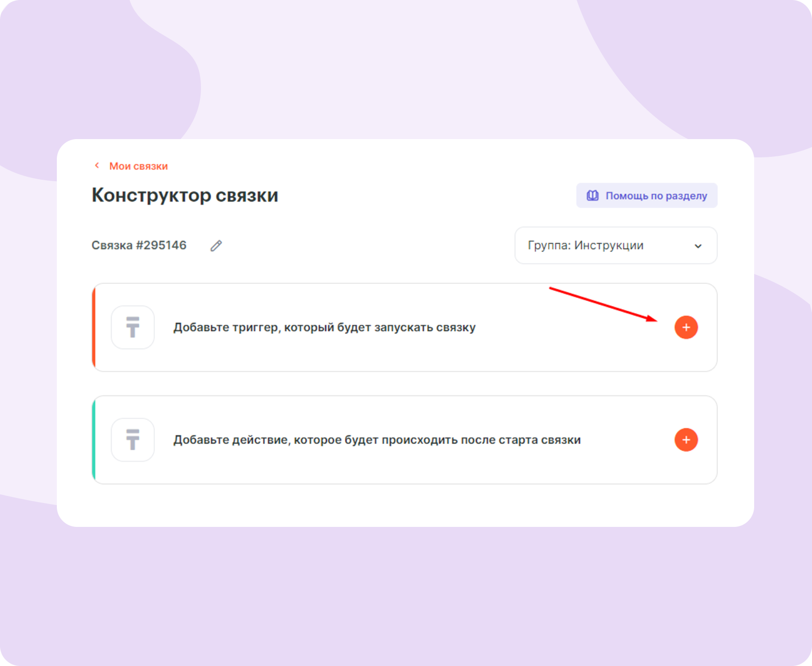Add an action with the plus button

click(x=686, y=440)
